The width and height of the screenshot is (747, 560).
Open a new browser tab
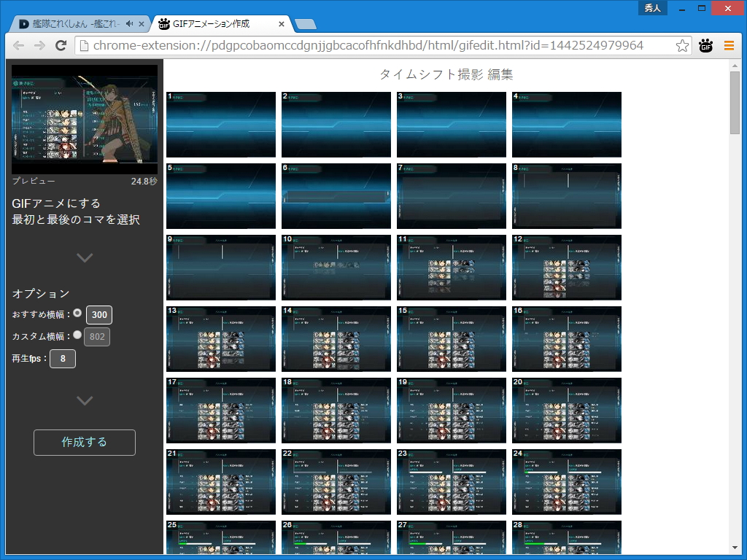[306, 24]
